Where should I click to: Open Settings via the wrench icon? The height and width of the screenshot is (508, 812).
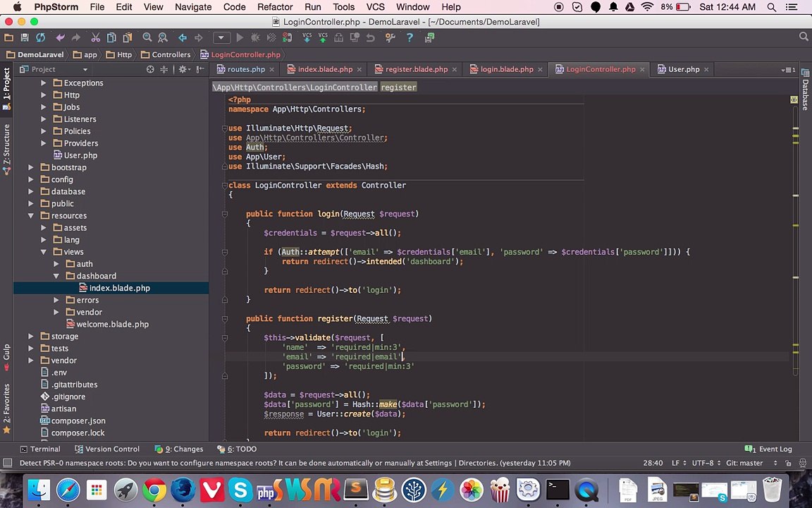pos(390,37)
